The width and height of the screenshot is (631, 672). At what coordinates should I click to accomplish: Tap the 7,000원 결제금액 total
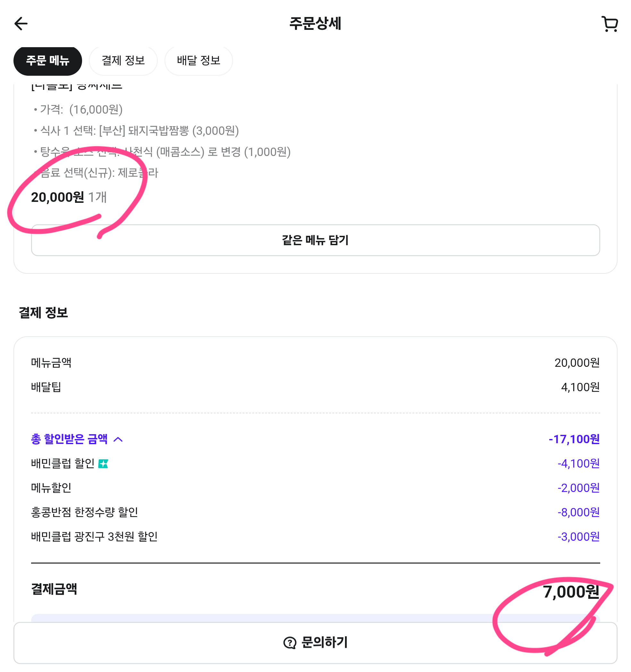pos(571,592)
